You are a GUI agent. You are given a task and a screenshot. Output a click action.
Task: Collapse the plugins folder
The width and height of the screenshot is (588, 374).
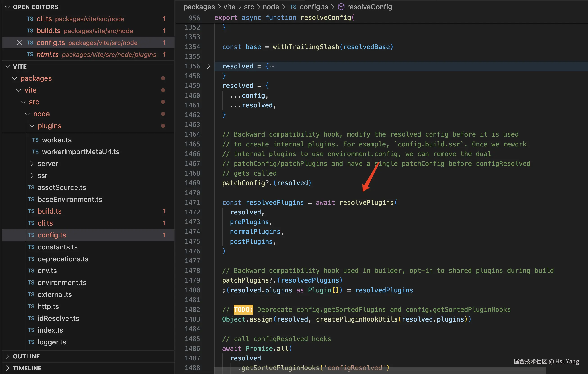pos(32,126)
